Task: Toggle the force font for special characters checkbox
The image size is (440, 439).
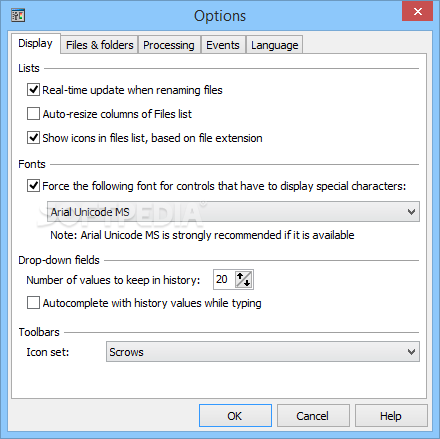Action: [33, 186]
